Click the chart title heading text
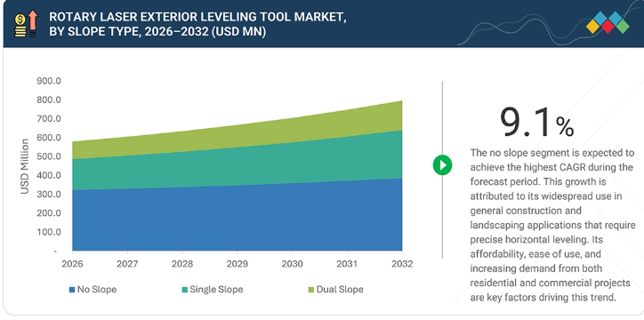The image size is (644, 320). point(197,24)
